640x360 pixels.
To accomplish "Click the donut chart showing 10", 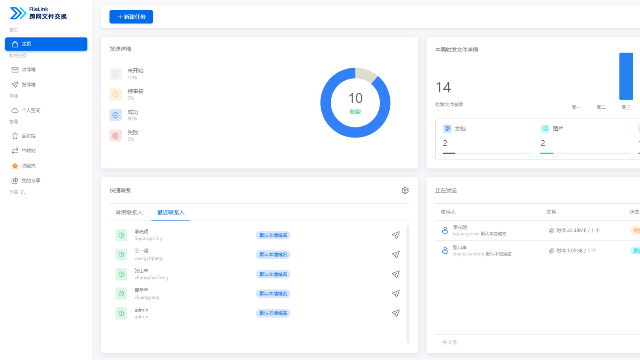I will (355, 103).
